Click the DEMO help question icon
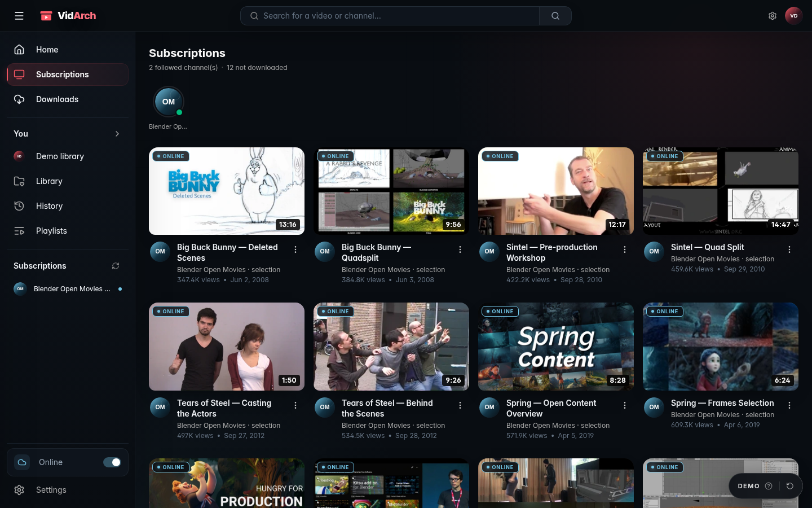 pos(769,486)
